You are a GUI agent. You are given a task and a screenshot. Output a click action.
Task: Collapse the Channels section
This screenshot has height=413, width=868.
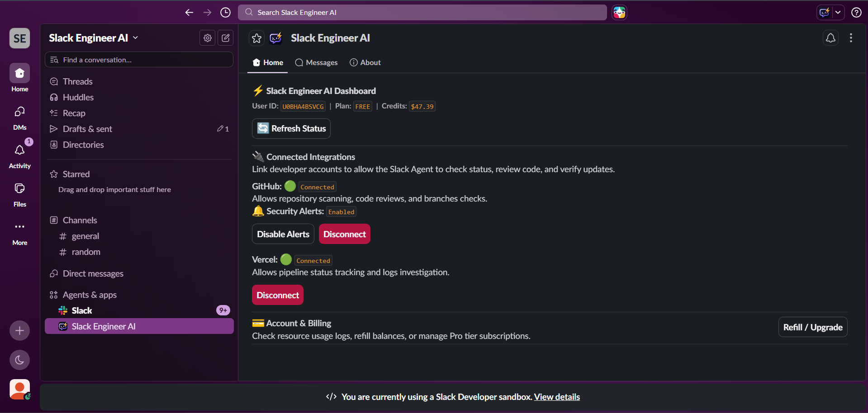click(80, 220)
